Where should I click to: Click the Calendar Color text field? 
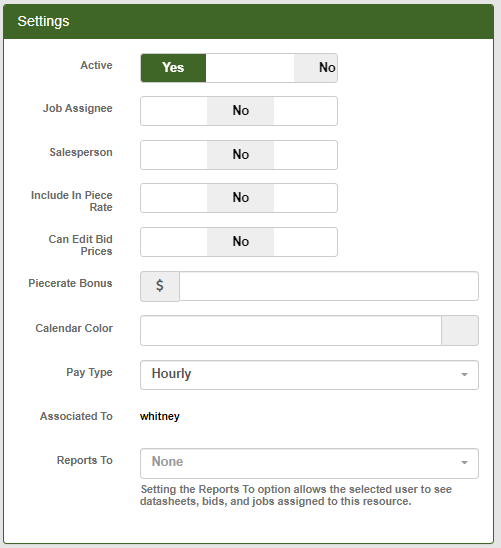tap(291, 331)
